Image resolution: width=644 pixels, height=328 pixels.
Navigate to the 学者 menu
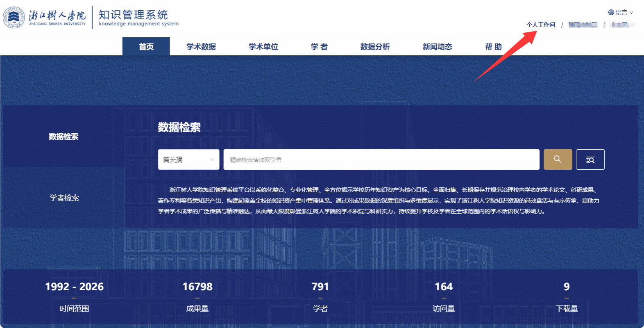click(319, 47)
